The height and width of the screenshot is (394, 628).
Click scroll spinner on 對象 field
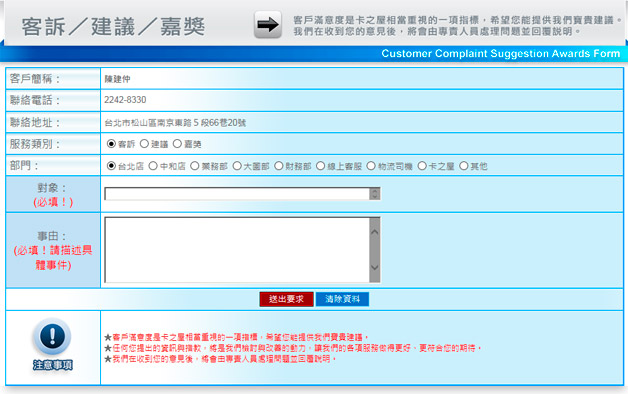click(375, 194)
